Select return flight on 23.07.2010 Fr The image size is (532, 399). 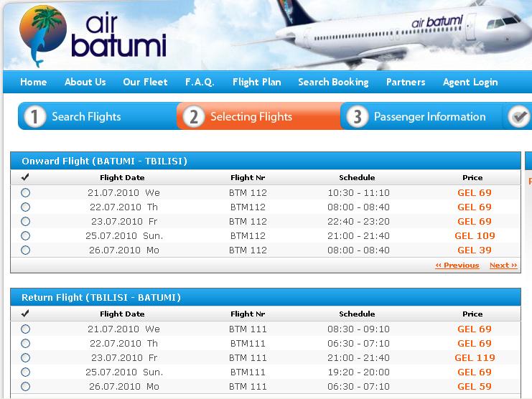click(25, 357)
